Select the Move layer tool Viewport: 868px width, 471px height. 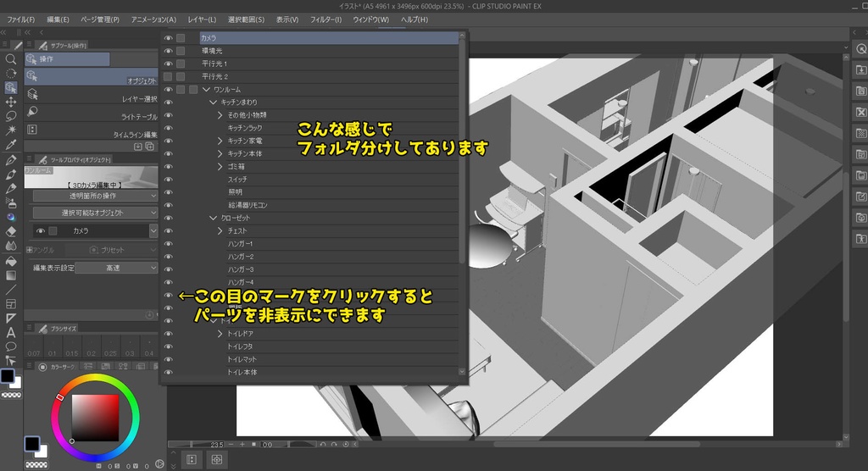pyautogui.click(x=10, y=102)
